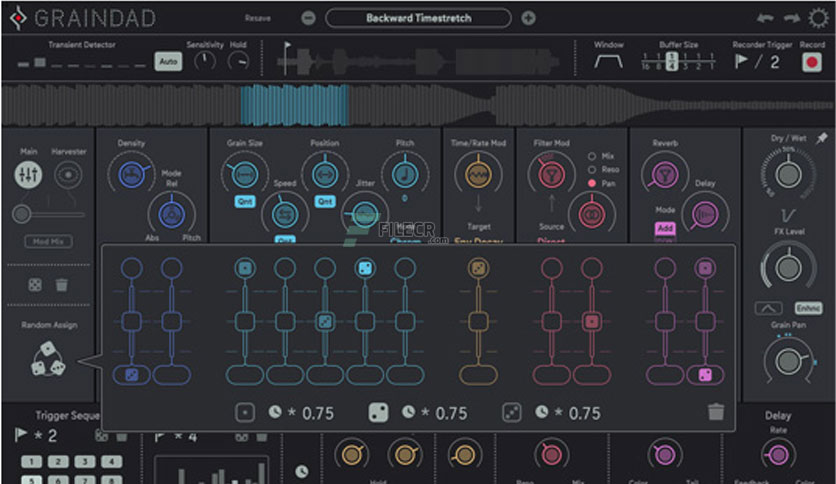Click the Mod Mix button

[x=49, y=241]
